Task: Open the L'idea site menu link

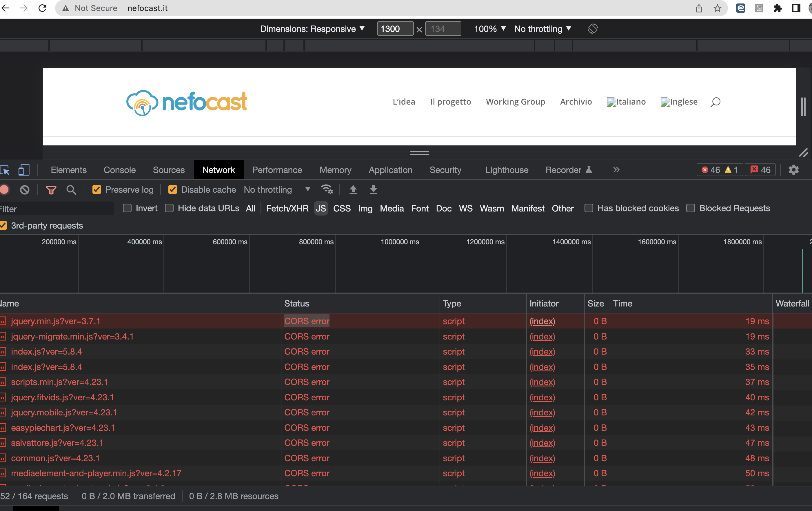Action: pos(404,102)
